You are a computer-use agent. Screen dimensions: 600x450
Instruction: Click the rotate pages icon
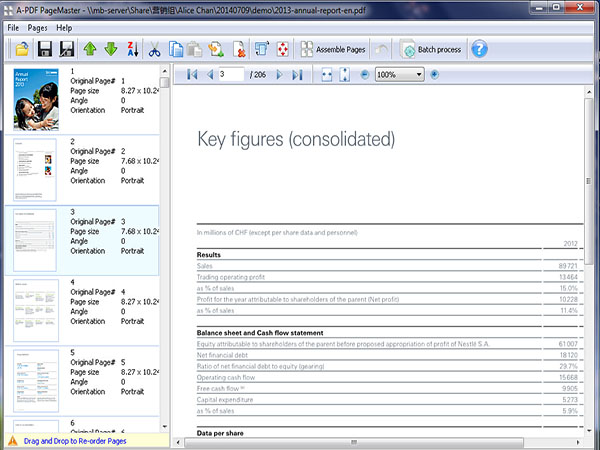[262, 49]
